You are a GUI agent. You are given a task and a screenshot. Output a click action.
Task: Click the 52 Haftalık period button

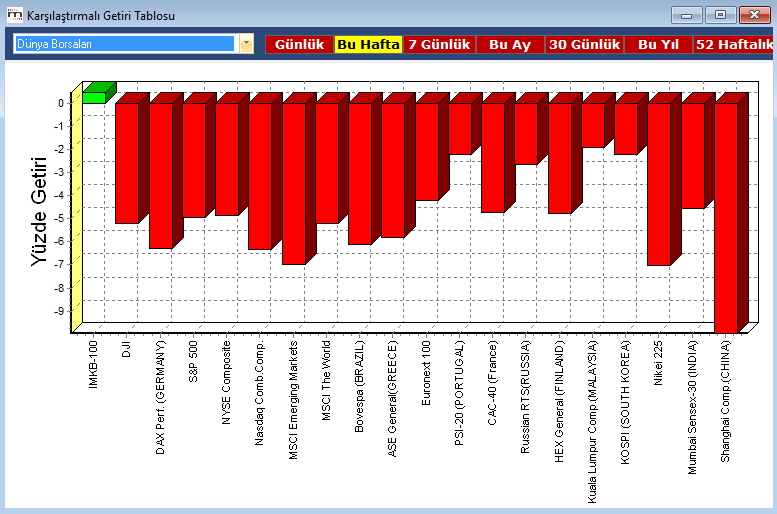click(x=735, y=45)
